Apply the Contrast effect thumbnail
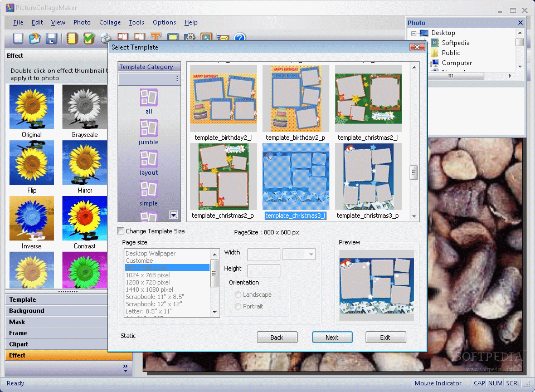This screenshot has height=392, width=535. coord(85,218)
